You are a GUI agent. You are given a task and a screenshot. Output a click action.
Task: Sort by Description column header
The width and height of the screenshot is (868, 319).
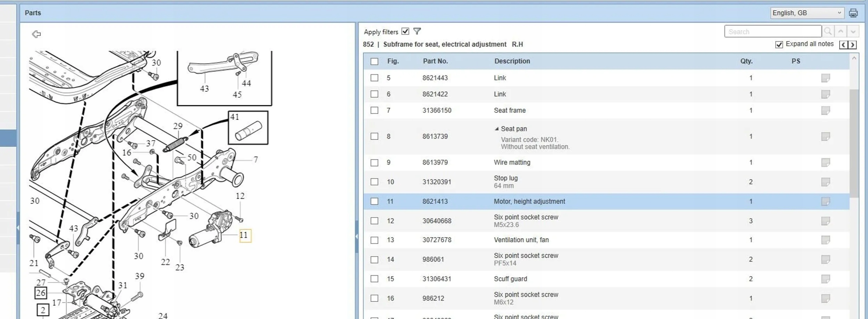pos(512,61)
